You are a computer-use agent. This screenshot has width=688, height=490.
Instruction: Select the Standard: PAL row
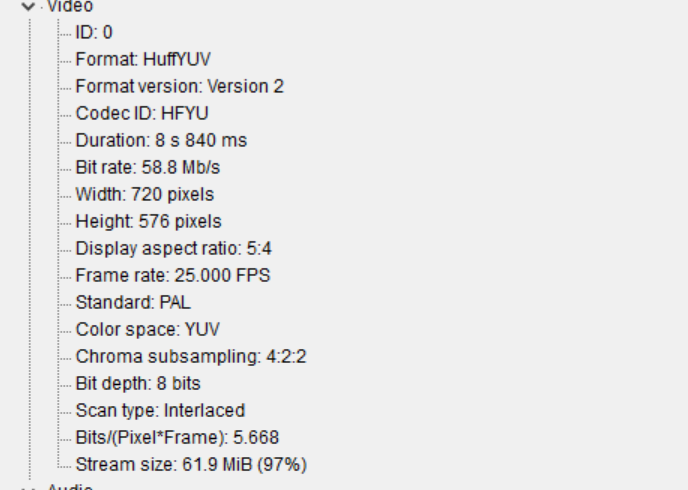(133, 302)
